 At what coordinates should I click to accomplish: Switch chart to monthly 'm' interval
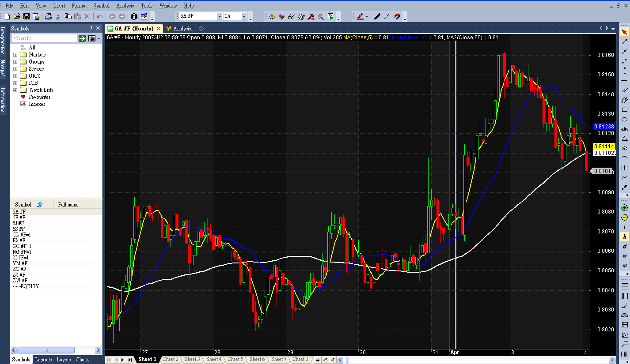624,266
